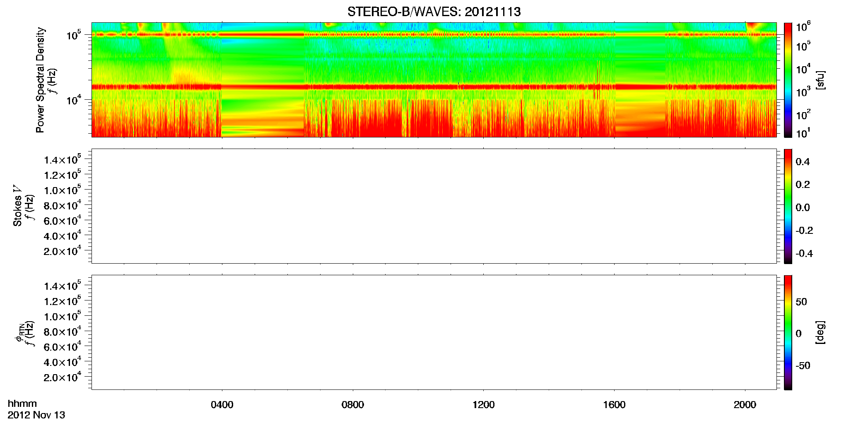
Task: Click the smooth data gap near 0500 in spectrogram
Action: coord(263,80)
